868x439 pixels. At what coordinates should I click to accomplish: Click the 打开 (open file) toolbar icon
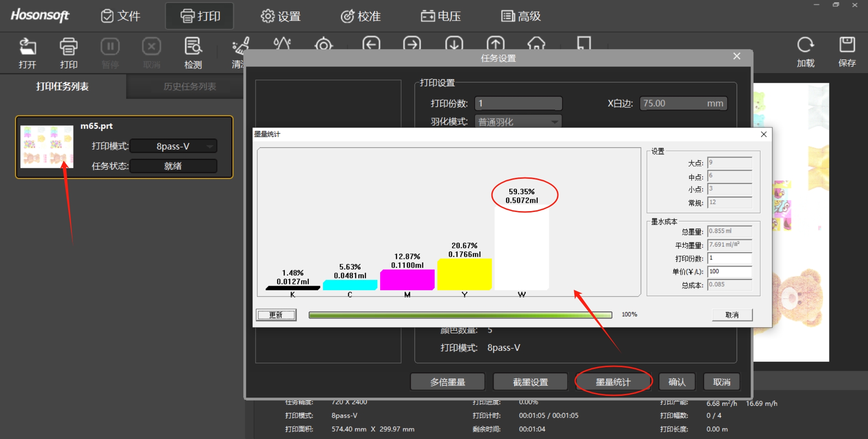pyautogui.click(x=27, y=47)
